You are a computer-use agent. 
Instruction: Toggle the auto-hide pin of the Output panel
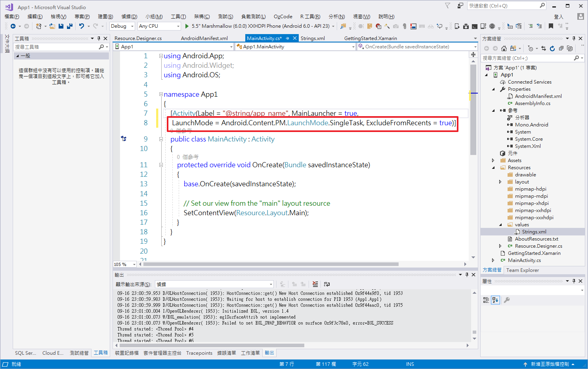point(467,275)
